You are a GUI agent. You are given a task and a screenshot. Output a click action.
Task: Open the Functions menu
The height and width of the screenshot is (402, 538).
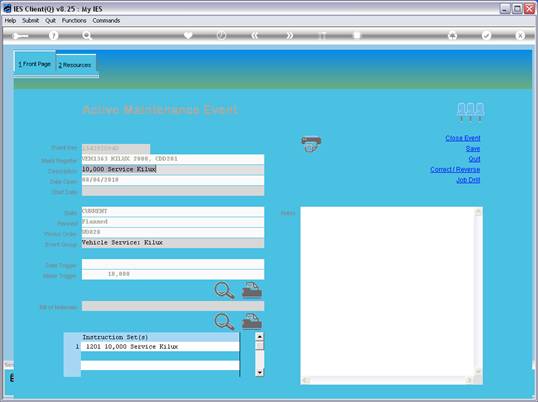(74, 21)
